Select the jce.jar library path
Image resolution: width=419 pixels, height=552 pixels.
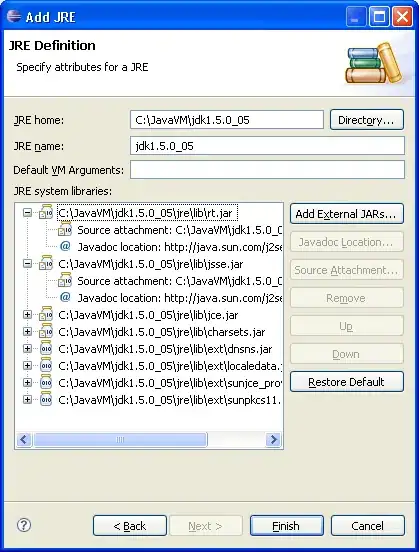click(x=148, y=315)
